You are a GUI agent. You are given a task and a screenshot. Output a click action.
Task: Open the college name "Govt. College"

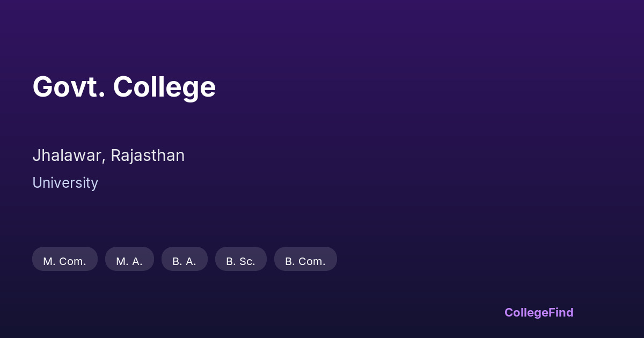tap(124, 87)
